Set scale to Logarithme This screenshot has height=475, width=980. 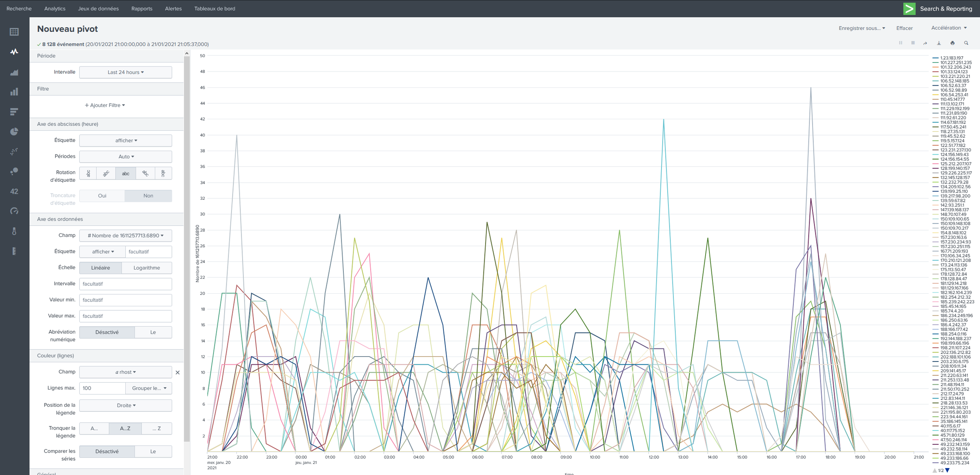point(147,268)
